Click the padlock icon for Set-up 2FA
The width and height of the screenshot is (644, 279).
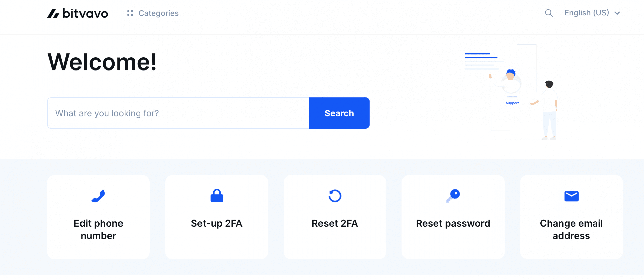[217, 196]
